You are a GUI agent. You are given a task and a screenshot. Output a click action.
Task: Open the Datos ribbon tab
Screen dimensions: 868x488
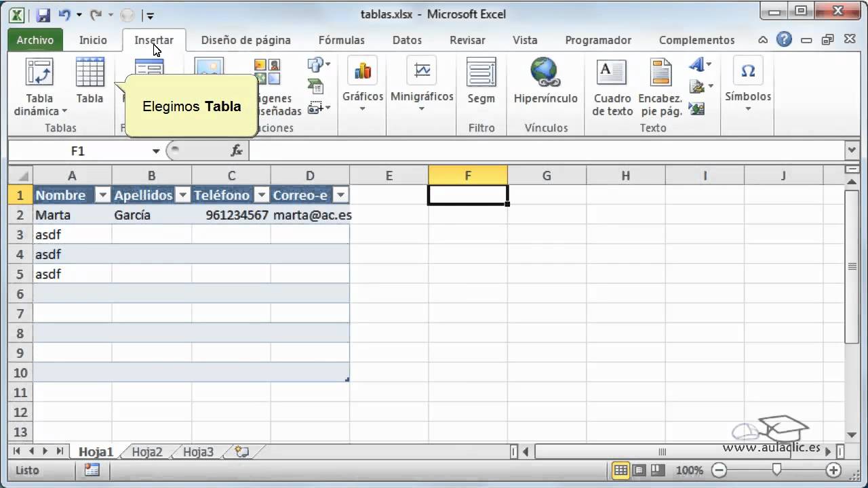pos(407,40)
